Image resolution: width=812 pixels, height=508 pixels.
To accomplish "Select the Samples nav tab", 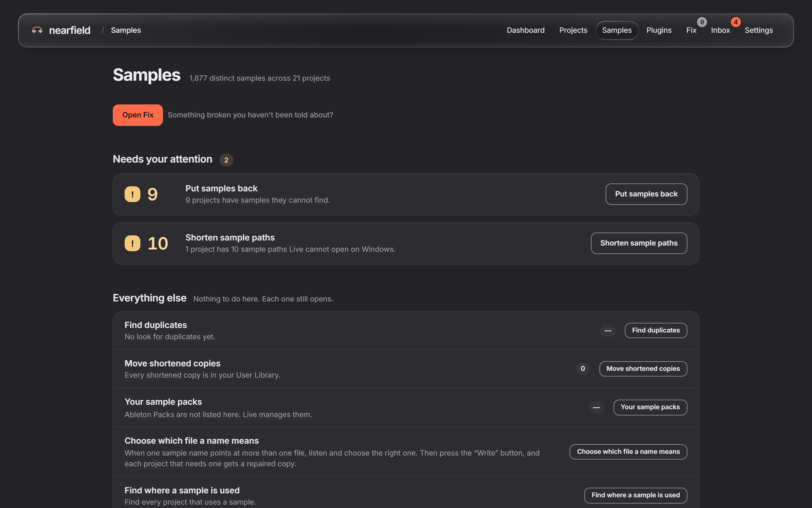I will pyautogui.click(x=617, y=30).
